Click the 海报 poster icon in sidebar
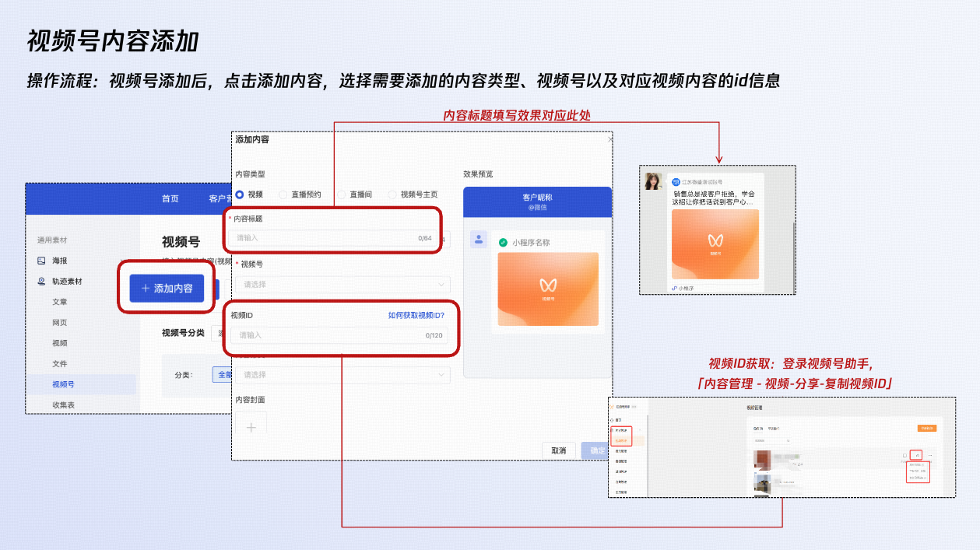980x550 pixels. pyautogui.click(x=41, y=261)
